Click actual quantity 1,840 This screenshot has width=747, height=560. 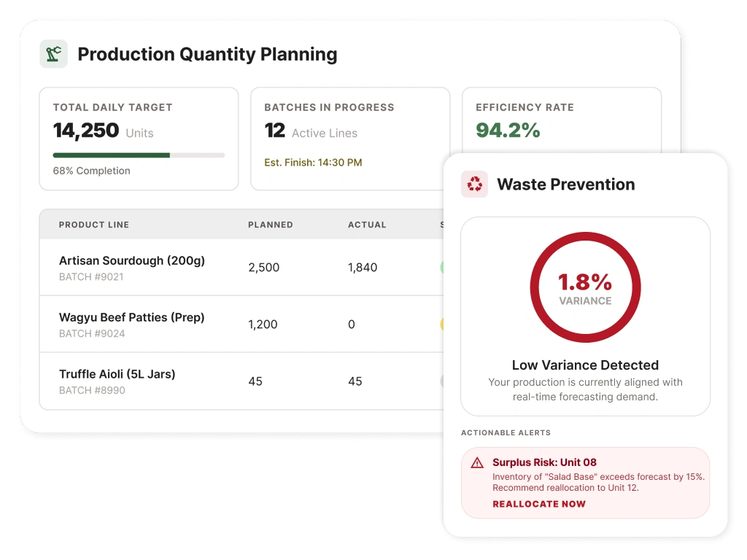363,268
